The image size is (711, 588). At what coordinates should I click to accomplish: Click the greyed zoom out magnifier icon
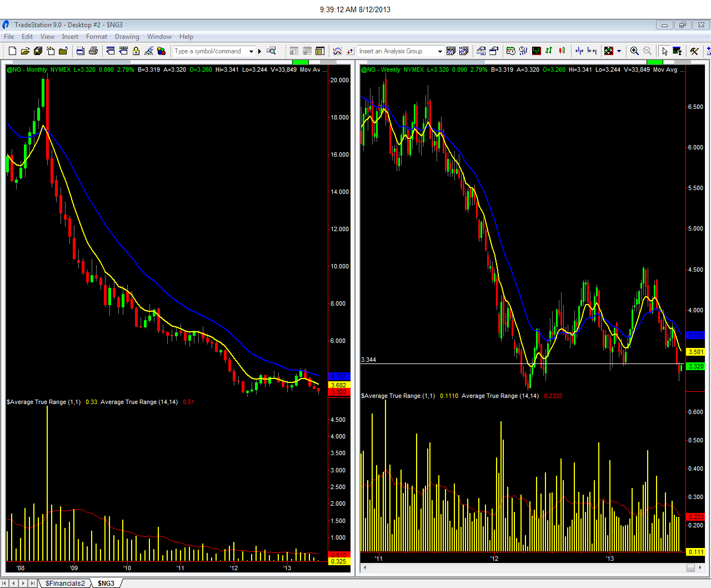[647, 51]
